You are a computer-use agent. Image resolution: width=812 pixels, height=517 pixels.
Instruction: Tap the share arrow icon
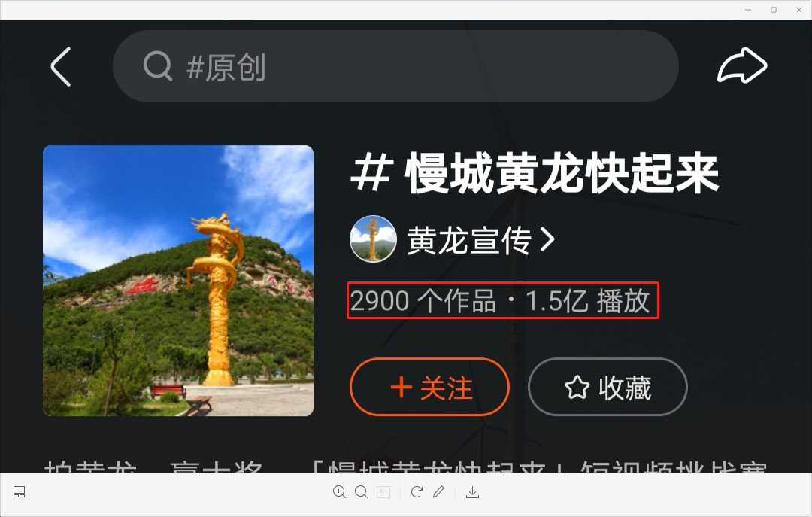[x=741, y=65]
